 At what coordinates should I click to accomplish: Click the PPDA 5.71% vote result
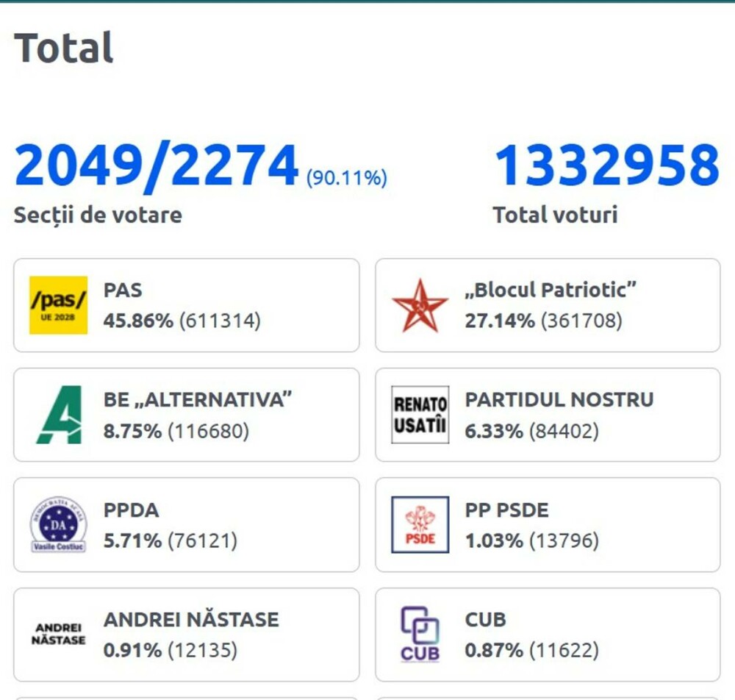point(170,541)
